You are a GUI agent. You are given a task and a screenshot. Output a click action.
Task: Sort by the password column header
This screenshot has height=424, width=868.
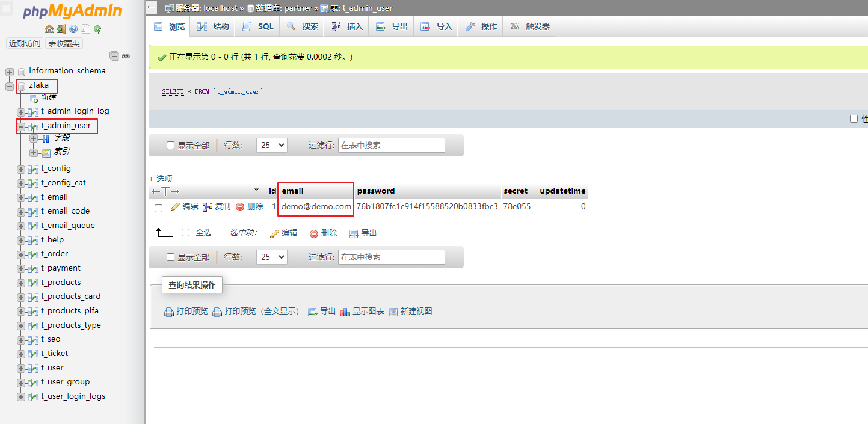pyautogui.click(x=376, y=191)
